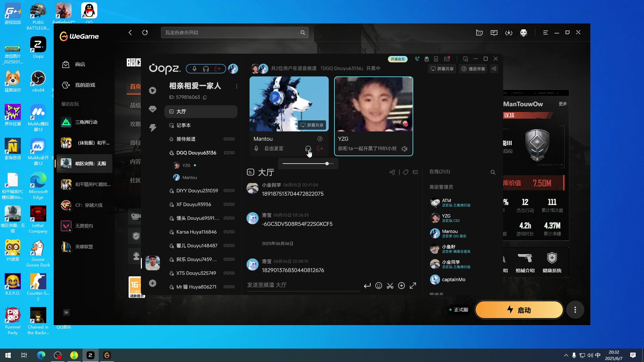Expand the message input box

tap(413, 286)
